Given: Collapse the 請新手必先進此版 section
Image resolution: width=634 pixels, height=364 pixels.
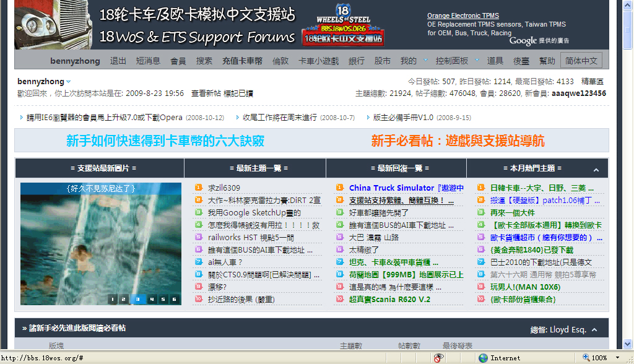Looking at the screenshot, I should tap(594, 330).
